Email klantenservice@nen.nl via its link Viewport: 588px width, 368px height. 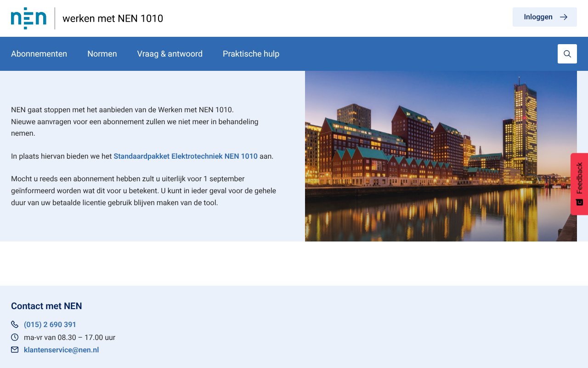tap(61, 350)
